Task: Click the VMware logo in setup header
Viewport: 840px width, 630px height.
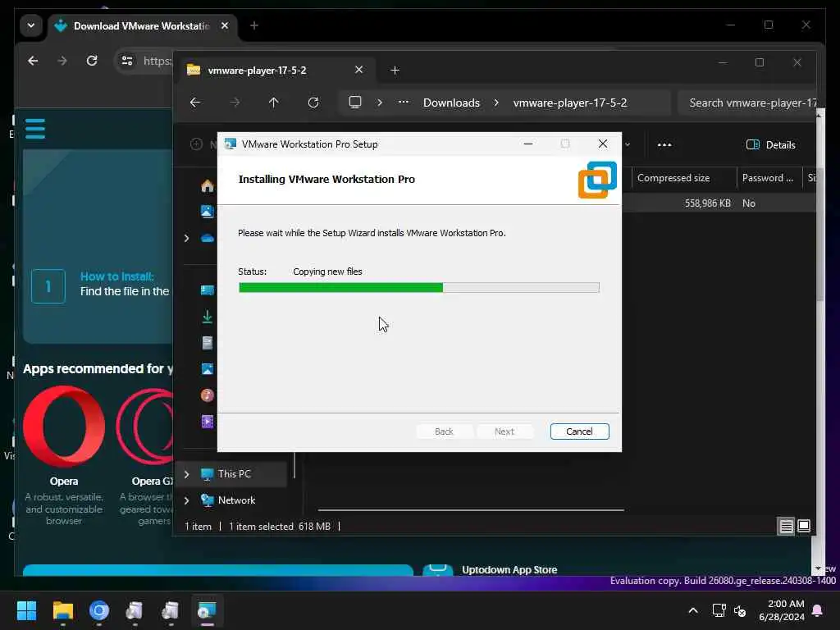Action: [x=597, y=180]
